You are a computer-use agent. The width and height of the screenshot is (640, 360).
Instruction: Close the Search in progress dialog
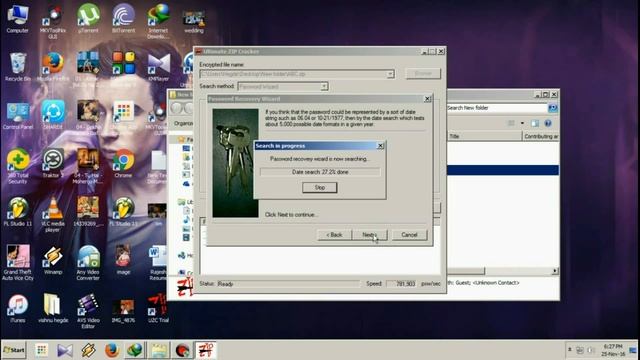click(x=380, y=146)
